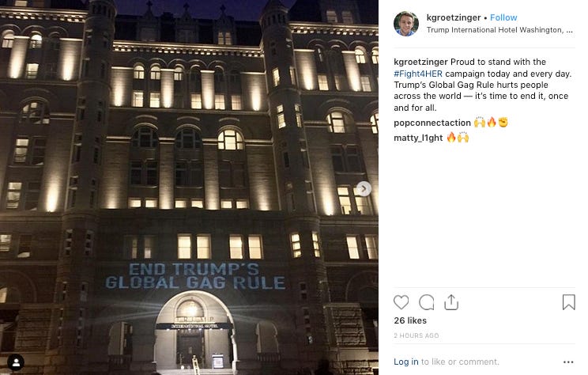
Task: Open the 2 hours ago timestamp
Action: 416,335
